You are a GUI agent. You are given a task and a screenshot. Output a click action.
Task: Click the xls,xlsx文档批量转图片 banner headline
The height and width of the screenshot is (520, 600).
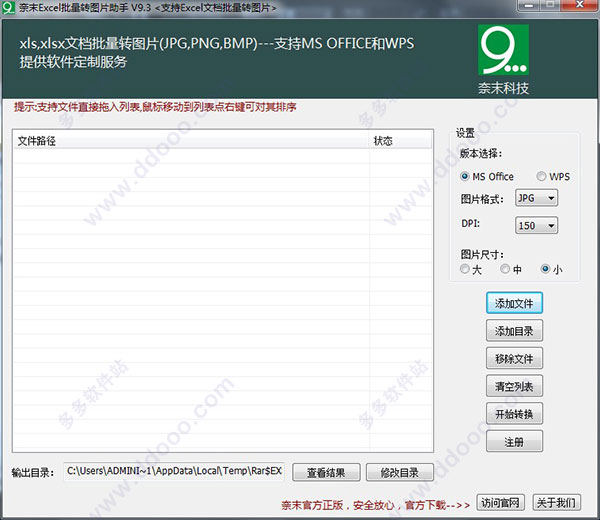[217, 43]
